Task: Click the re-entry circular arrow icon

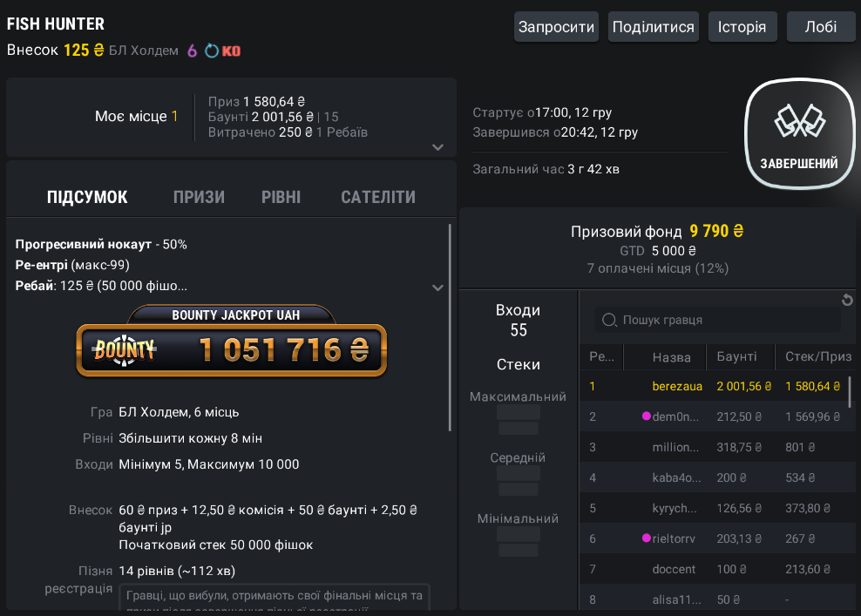Action: pos(212,51)
